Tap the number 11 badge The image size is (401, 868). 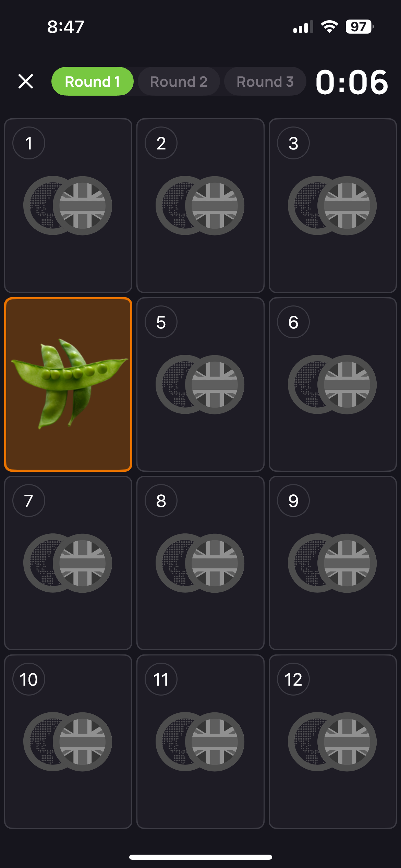coord(161,679)
